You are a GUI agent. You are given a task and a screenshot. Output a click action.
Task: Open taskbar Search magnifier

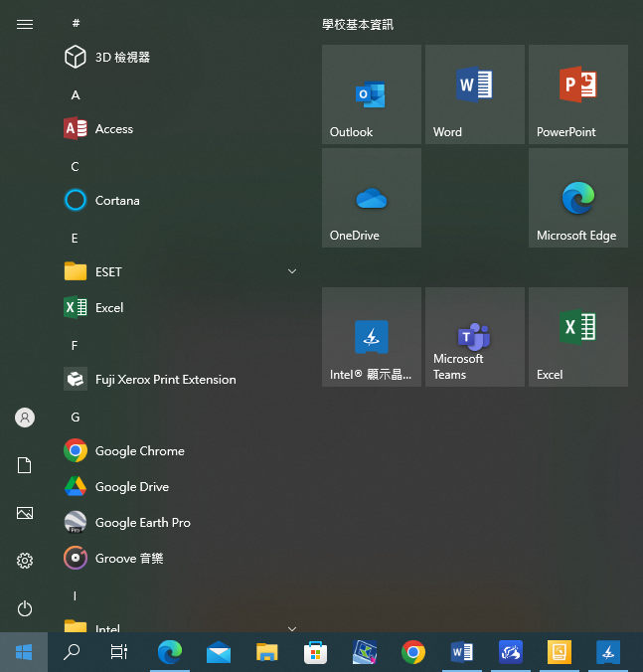72,652
